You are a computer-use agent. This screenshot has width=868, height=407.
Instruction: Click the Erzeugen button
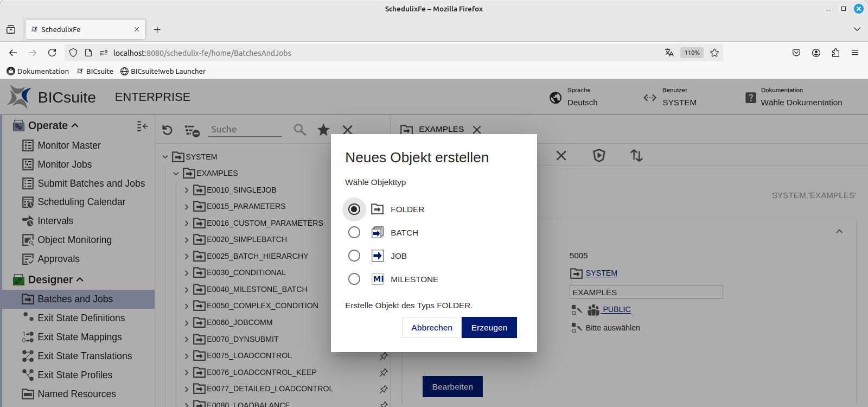point(489,327)
